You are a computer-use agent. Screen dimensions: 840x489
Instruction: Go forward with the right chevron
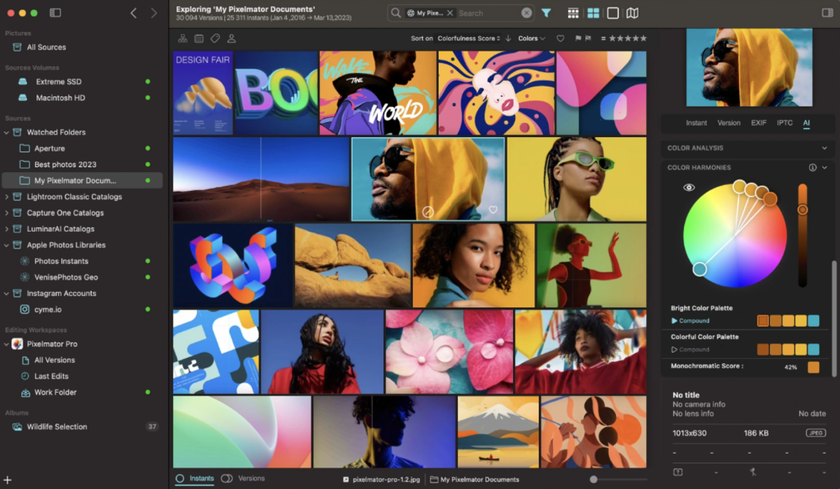pos(154,13)
